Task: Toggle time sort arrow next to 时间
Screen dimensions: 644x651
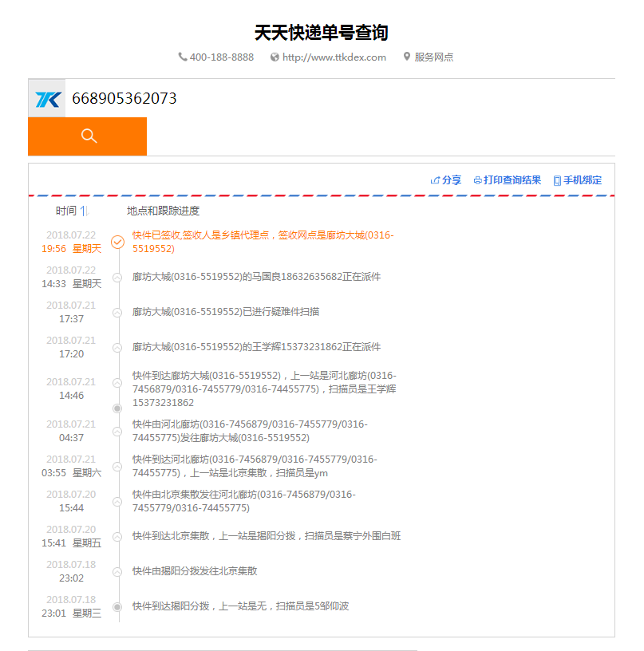Action: click(x=85, y=211)
